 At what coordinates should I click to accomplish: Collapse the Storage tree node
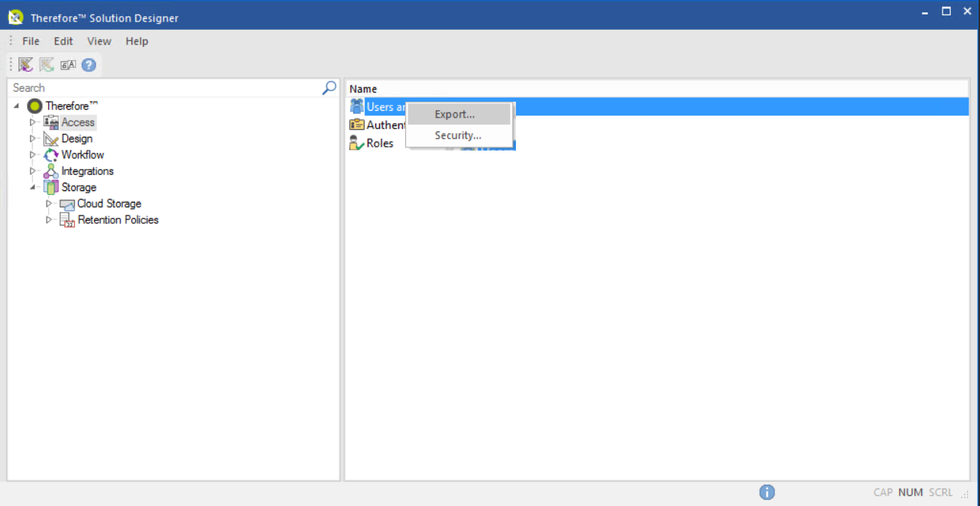(x=33, y=187)
